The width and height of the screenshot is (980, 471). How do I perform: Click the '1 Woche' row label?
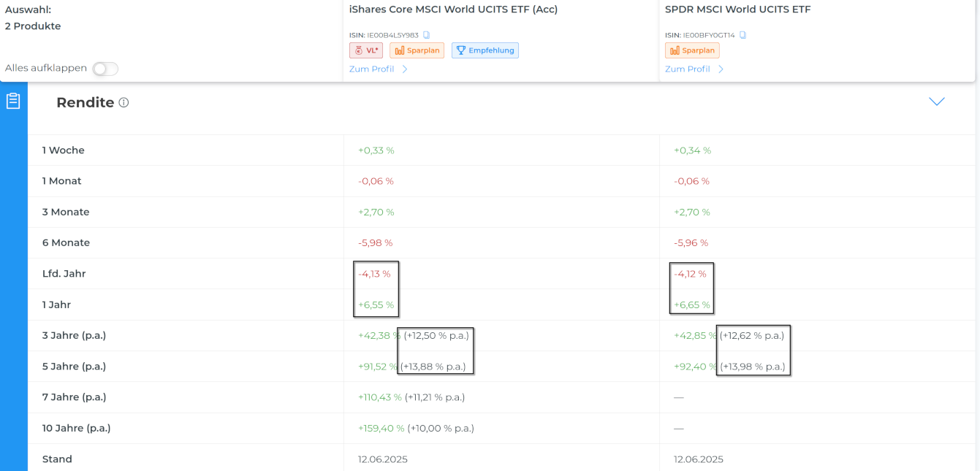[64, 150]
